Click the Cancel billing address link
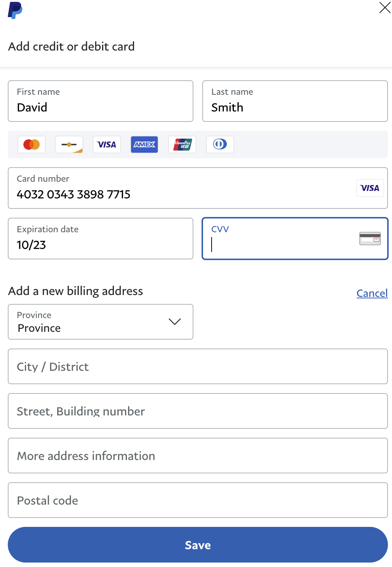The image size is (392, 567). [372, 293]
